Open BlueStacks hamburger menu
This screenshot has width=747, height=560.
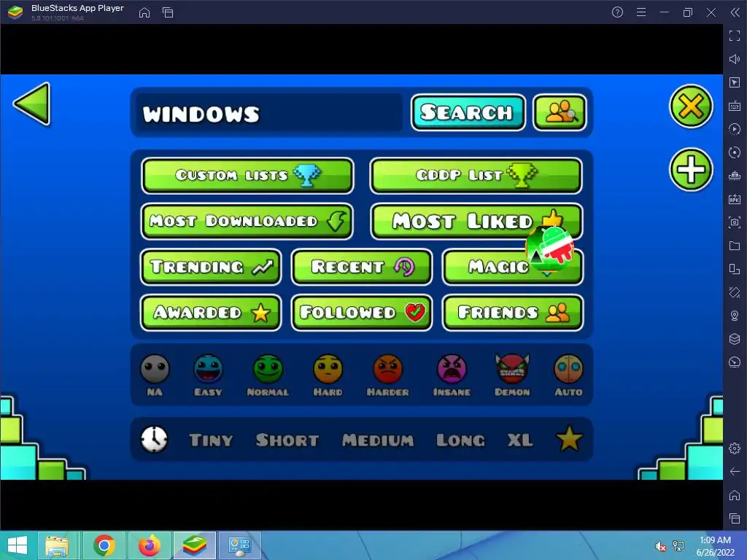click(x=641, y=12)
